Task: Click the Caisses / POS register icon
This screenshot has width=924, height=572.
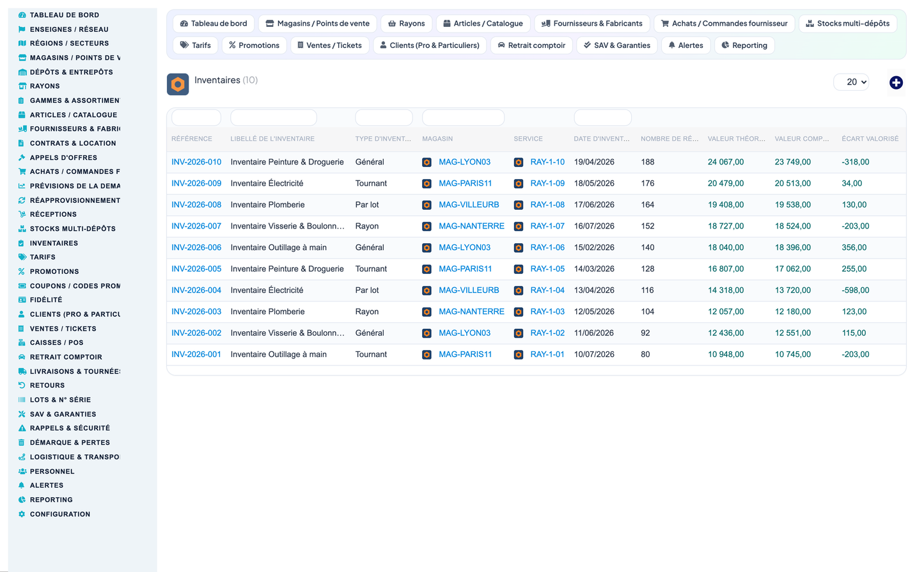Action: (22, 342)
